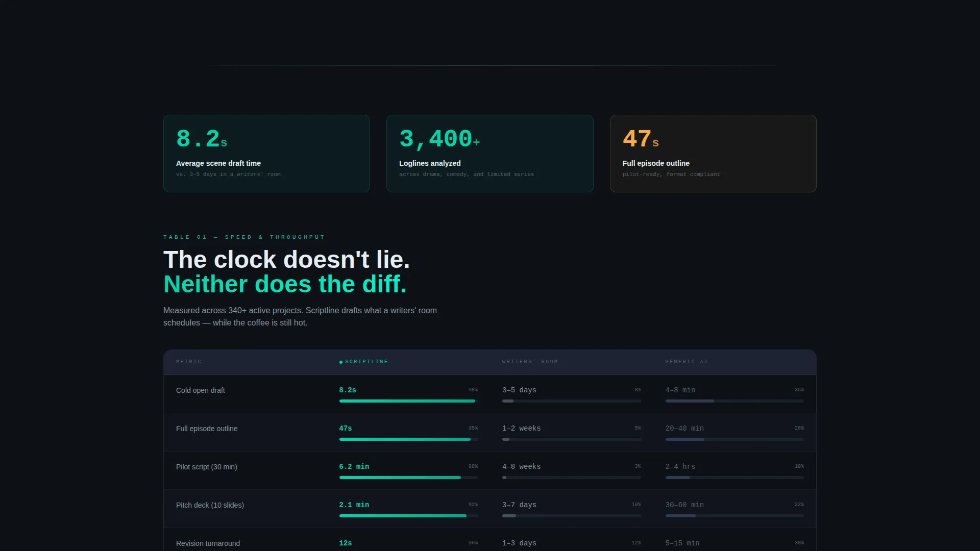Click the 8.2s average scene draft time card

[x=266, y=154]
